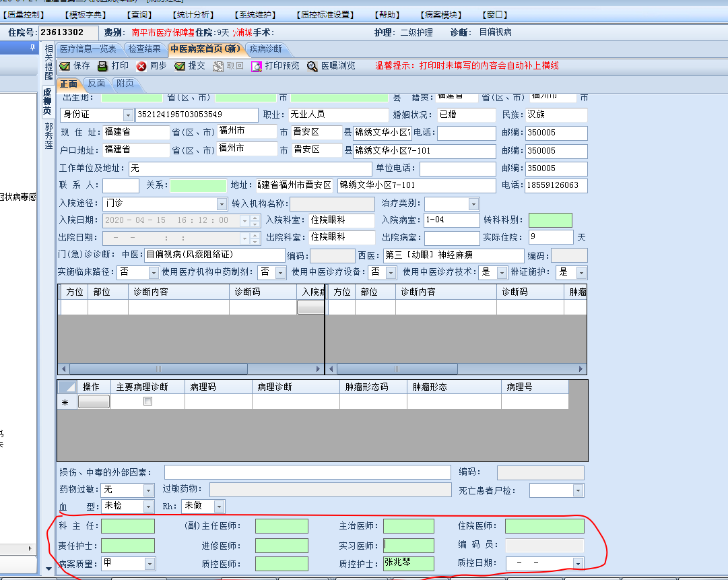Viewport: 728px width, 580px height.
Task: Open 打印预览 print preview icon
Action: point(257,67)
